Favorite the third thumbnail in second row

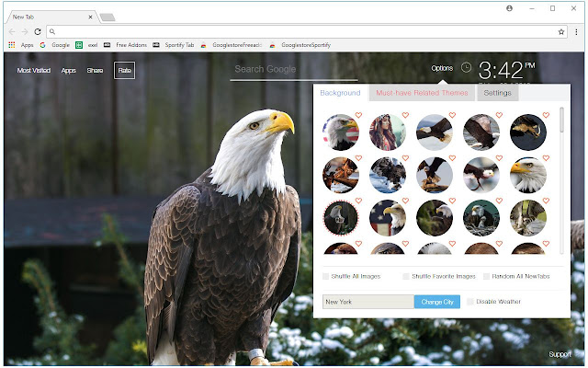point(452,158)
